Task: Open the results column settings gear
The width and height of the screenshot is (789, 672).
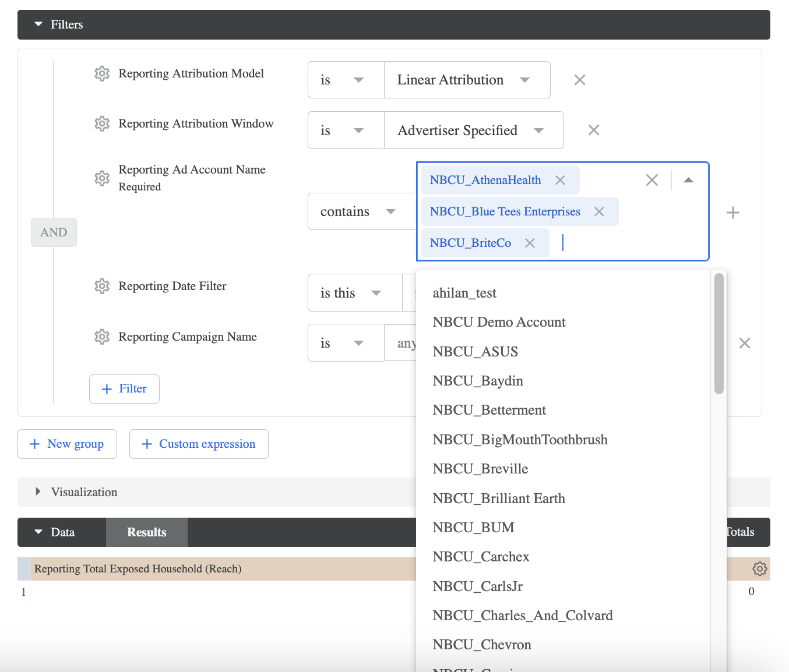Action: 760,569
